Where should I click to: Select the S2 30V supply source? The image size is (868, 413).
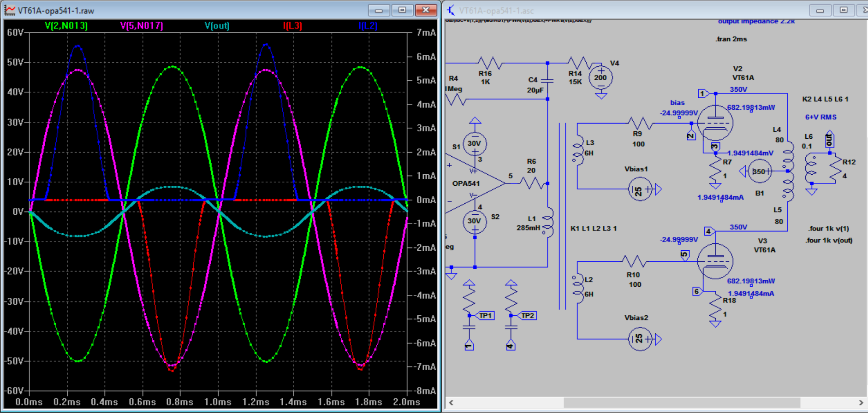[x=475, y=221]
